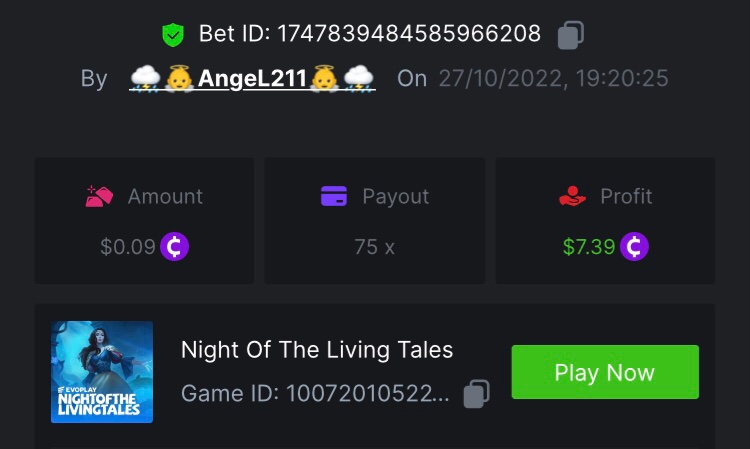This screenshot has height=449, width=750.
Task: Click the coin icon beside $0.09
Action: (174, 246)
